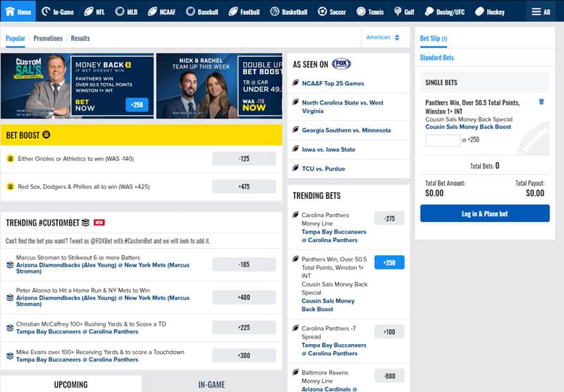Select +400 odds for Peter Alonso home run
Screen dimensions: 564x392
point(244,298)
